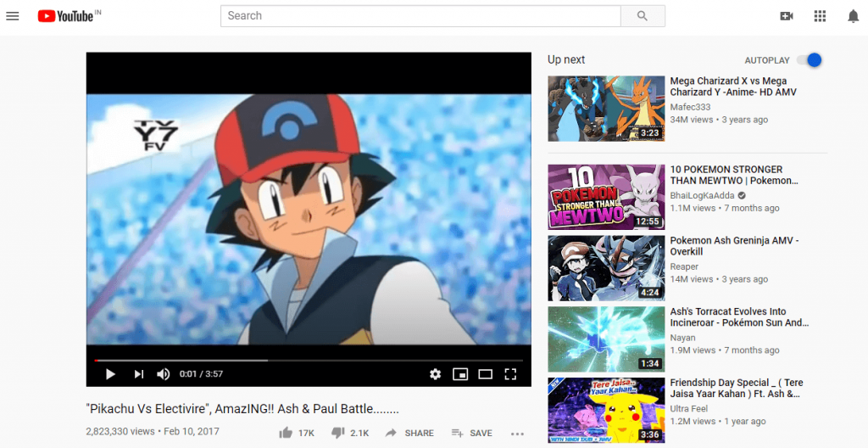Skip to the next video
The height and width of the screenshot is (448, 868).
click(139, 374)
